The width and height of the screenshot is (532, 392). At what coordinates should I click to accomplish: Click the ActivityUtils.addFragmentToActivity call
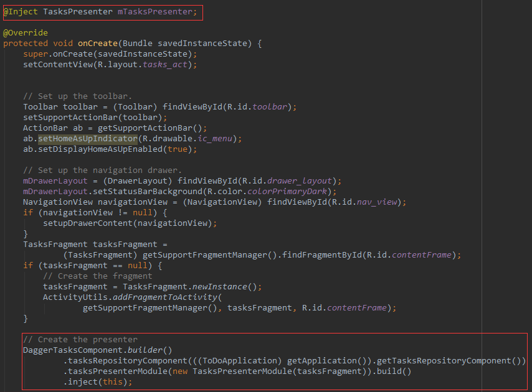coord(132,297)
